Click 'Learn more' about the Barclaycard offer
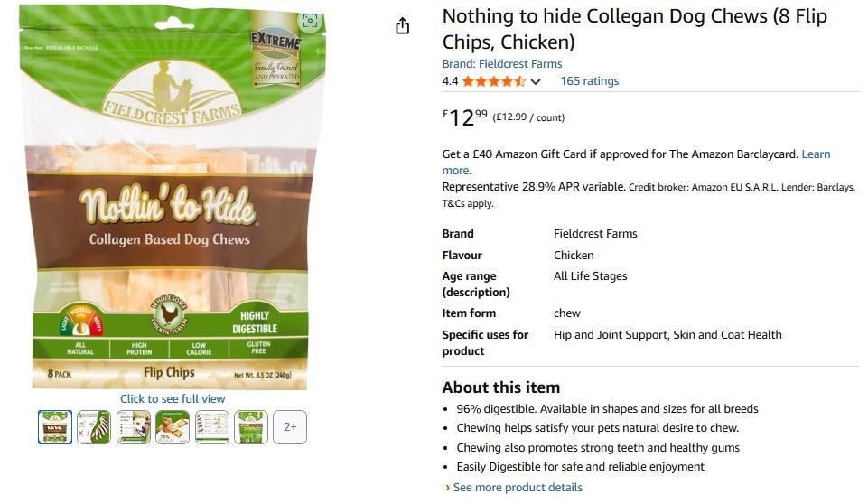 point(816,154)
